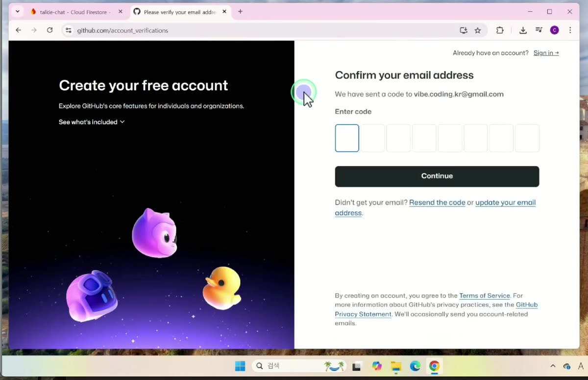Minimize the Chrome window

click(x=530, y=12)
